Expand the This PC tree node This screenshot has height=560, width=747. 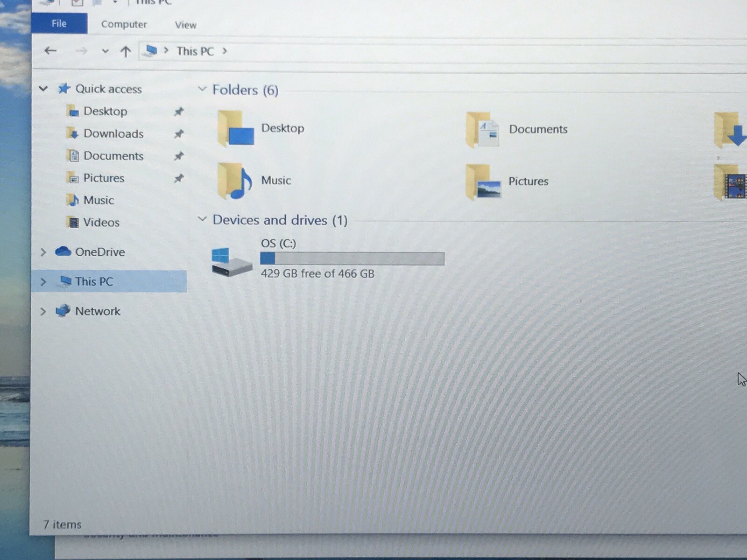pos(43,282)
